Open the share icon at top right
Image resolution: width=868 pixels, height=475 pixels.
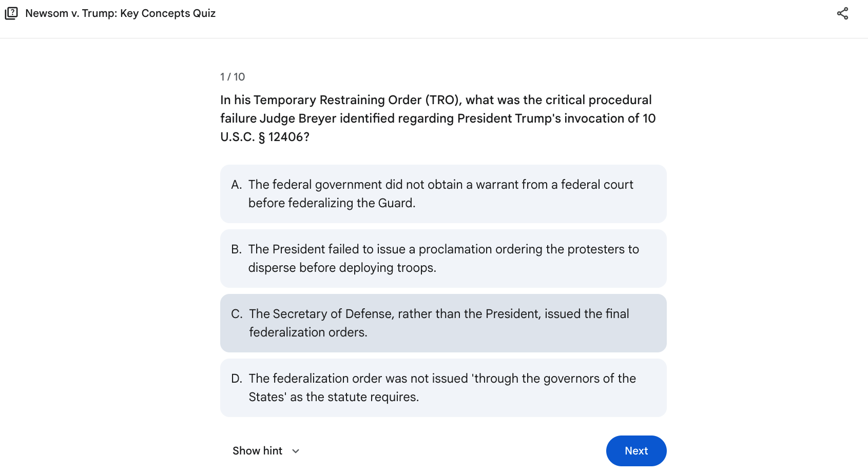(x=842, y=13)
